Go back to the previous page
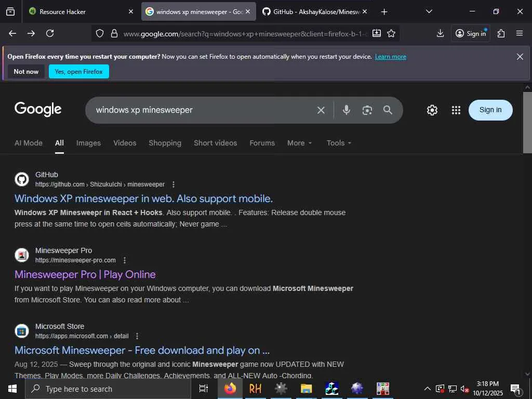The image size is (532, 399). pos(12,33)
